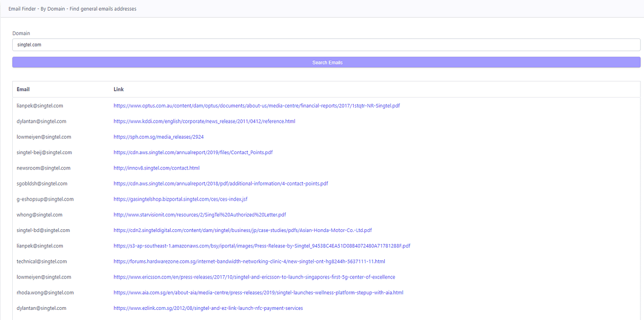Open the kddi.com news release reference link
Viewport: 644px width, 320px height.
(204, 121)
